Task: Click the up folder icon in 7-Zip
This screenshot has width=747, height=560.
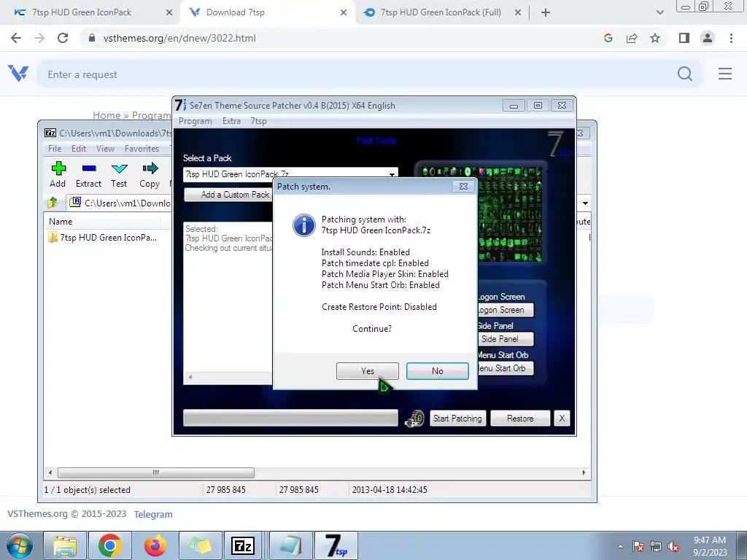Action: [53, 203]
